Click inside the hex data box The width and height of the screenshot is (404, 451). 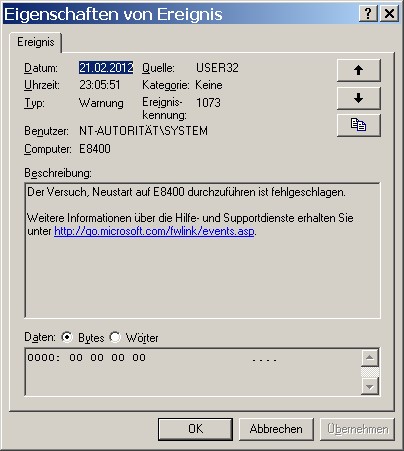[x=193, y=372]
